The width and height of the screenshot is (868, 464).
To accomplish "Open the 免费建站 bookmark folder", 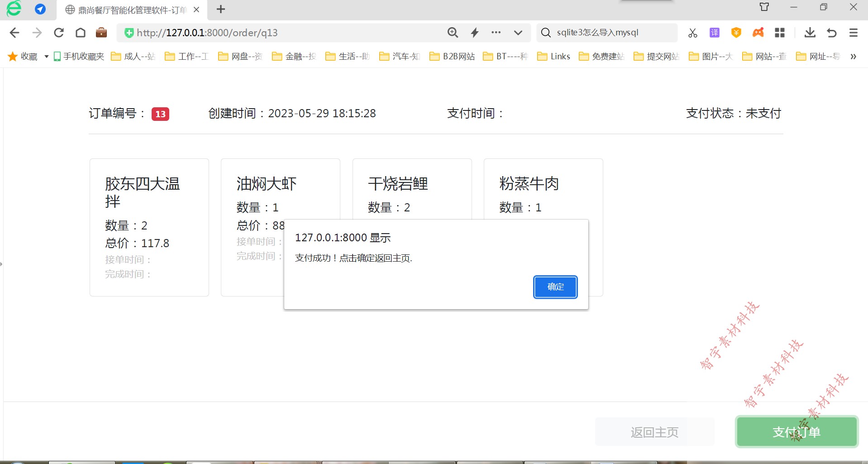I will pos(602,56).
